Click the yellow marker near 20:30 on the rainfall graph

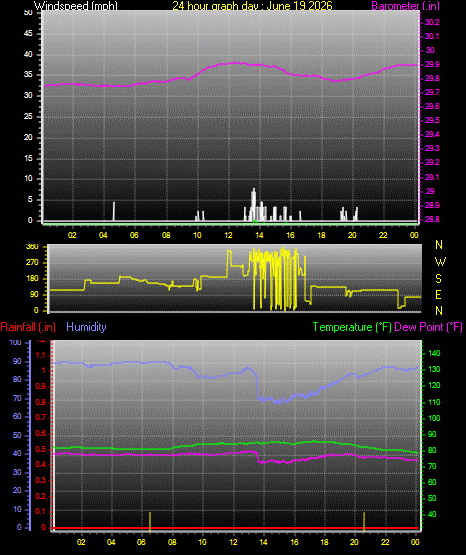(x=364, y=521)
